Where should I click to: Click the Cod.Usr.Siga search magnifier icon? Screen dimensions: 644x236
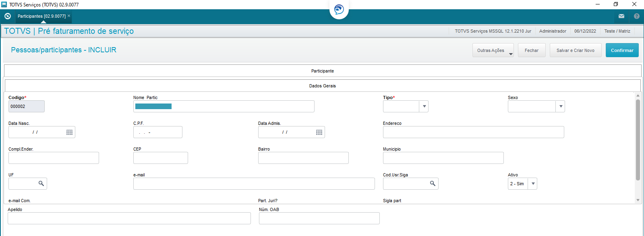coord(433,183)
